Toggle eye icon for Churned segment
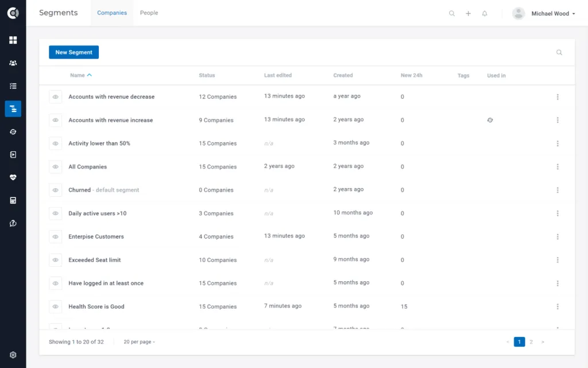The width and height of the screenshot is (588, 368). click(x=56, y=190)
